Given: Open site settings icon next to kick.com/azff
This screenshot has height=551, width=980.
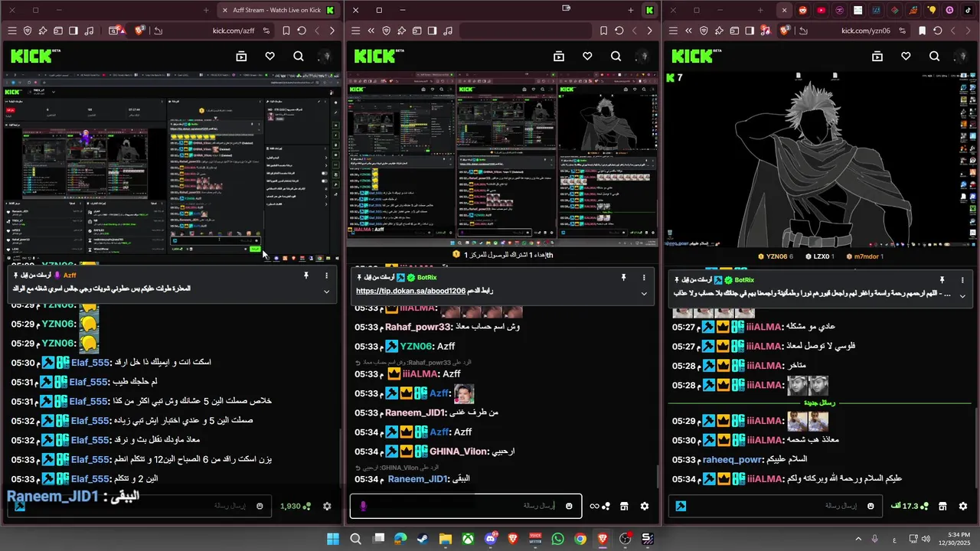Looking at the screenshot, I should click(266, 31).
